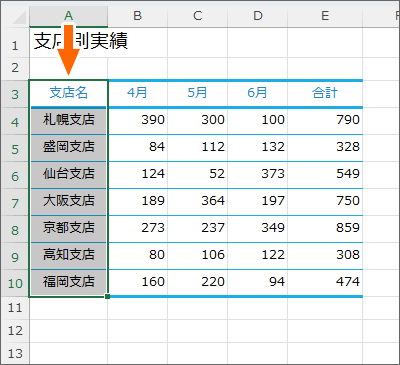
Task: Click the cell containing 52
Action: (x=198, y=175)
